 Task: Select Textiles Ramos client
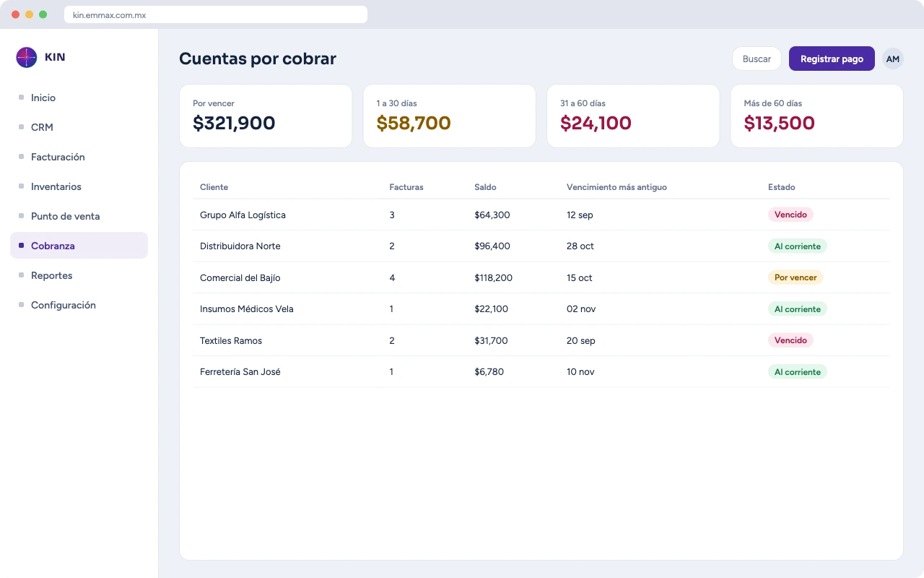click(x=231, y=341)
